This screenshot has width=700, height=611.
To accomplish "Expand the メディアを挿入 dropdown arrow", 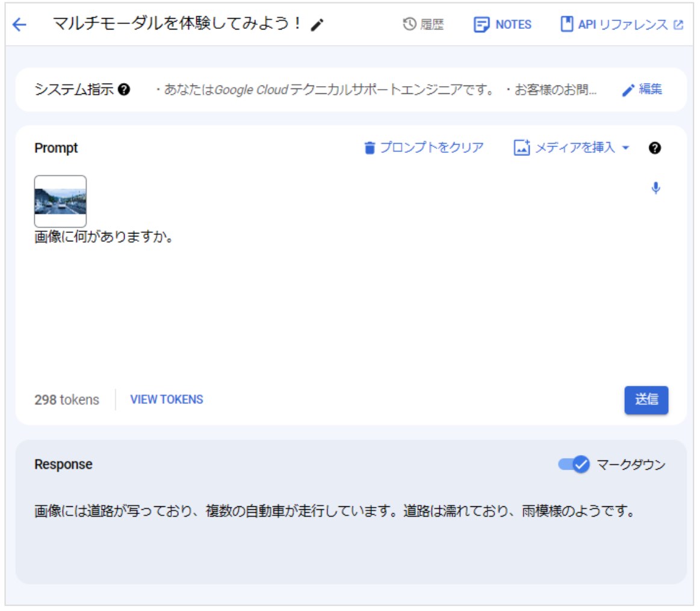I will 625,148.
